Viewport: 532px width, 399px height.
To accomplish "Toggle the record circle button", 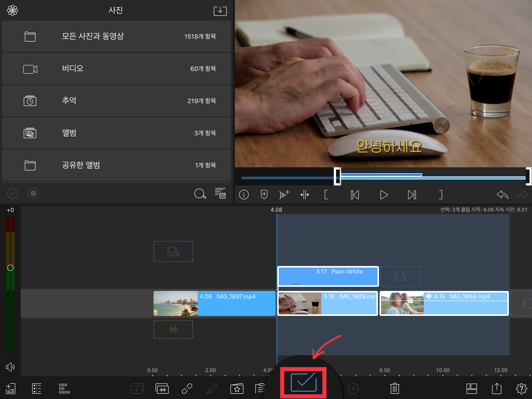I will pyautogui.click(x=33, y=193).
